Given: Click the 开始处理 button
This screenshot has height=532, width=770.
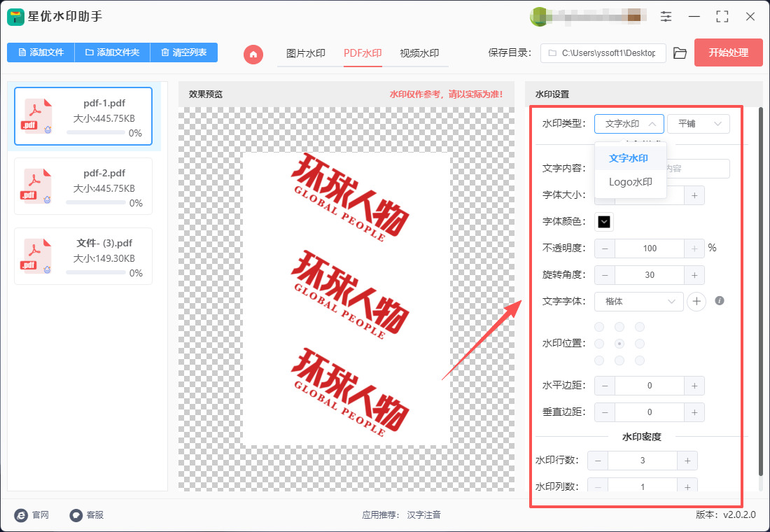Looking at the screenshot, I should click(728, 52).
